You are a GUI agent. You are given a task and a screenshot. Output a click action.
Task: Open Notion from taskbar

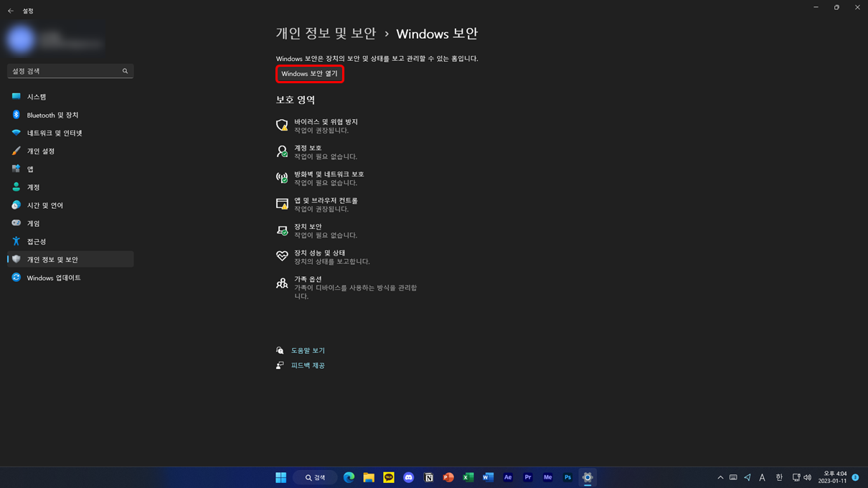click(x=428, y=477)
